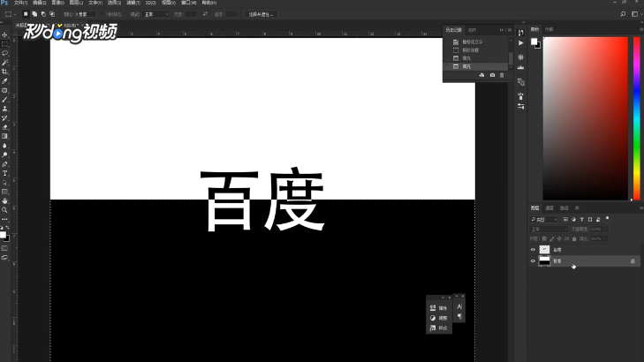This screenshot has height=362, width=644.
Task: Open the Paragraph panel icon
Action: point(459,316)
